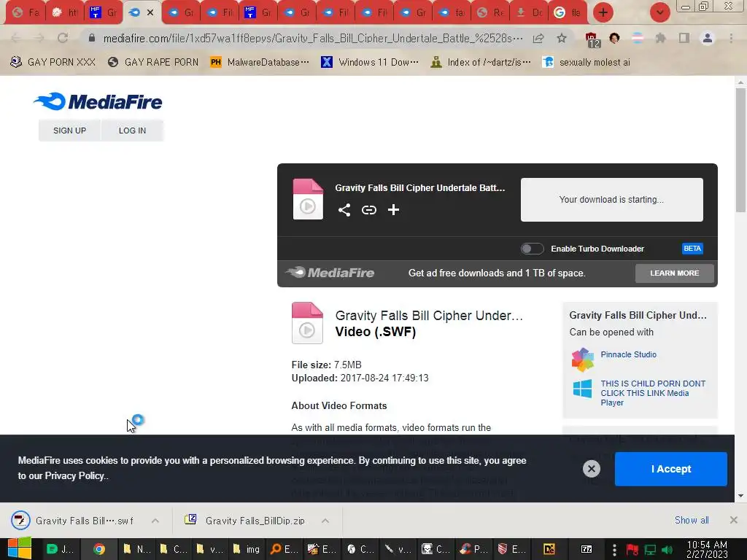The width and height of the screenshot is (747, 560).
Task: Enable the Turbo Downloader toggle
Action: [532, 249]
